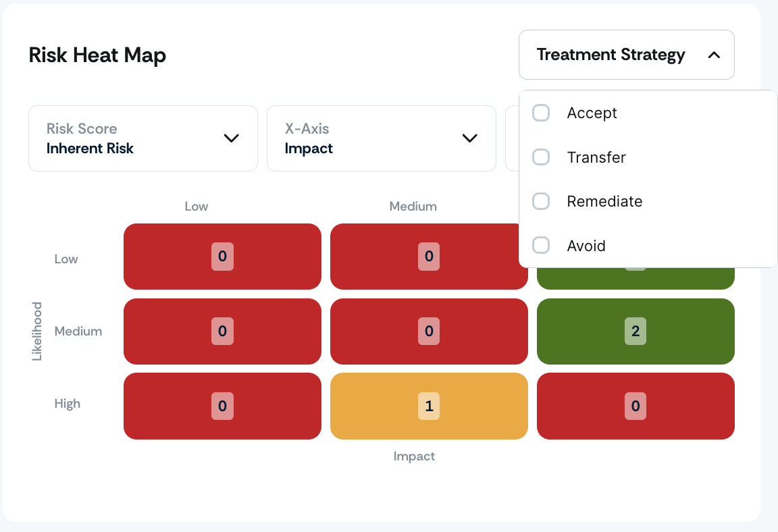Open the orange cell showing count 1
Viewport: 778px width, 532px height.
click(429, 406)
